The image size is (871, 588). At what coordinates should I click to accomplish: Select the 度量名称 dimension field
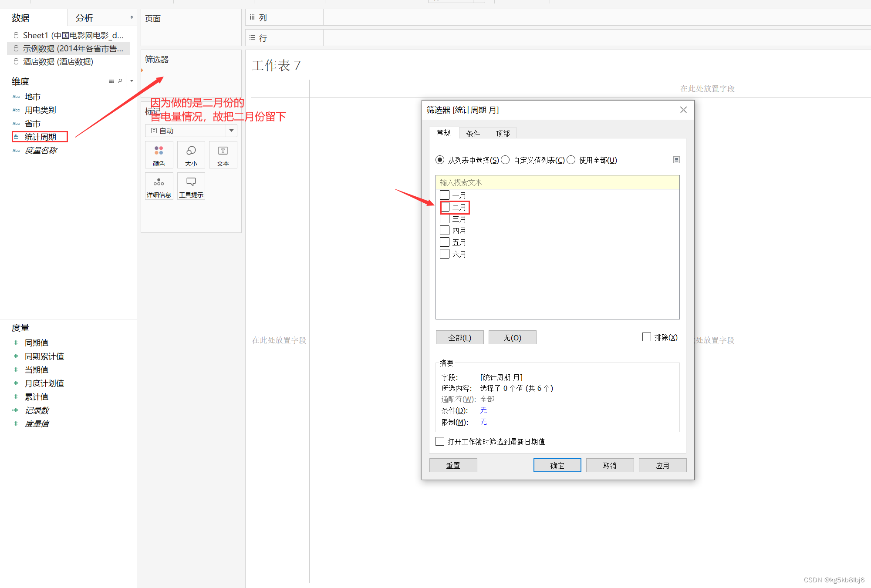[x=41, y=151]
